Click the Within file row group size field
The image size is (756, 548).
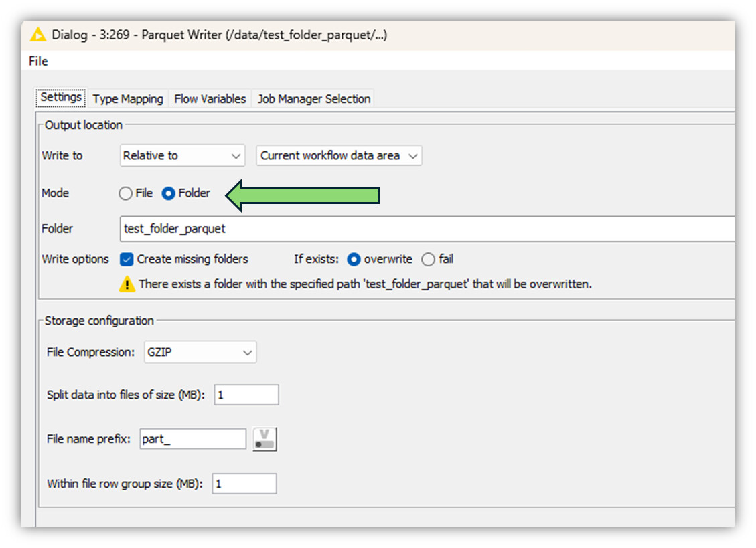pyautogui.click(x=244, y=484)
